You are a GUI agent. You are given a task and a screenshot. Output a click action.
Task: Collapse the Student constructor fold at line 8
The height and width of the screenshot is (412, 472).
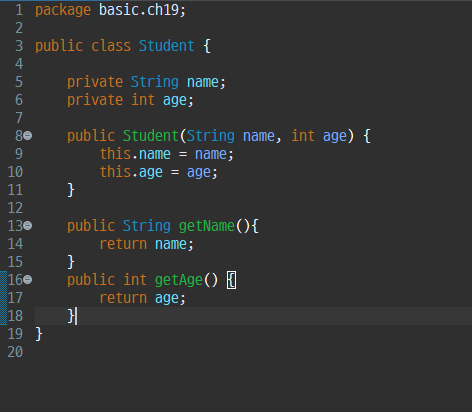(x=28, y=136)
